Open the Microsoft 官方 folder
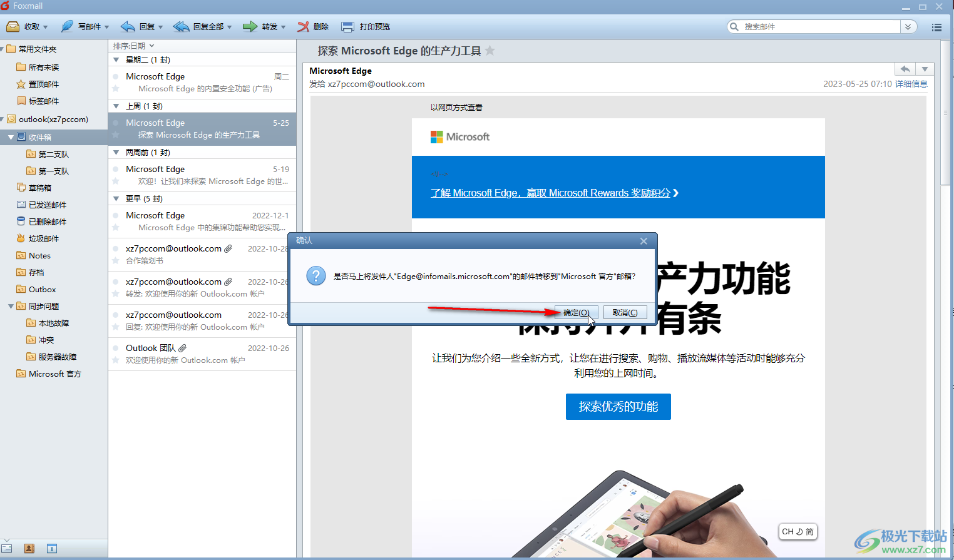 (54, 374)
